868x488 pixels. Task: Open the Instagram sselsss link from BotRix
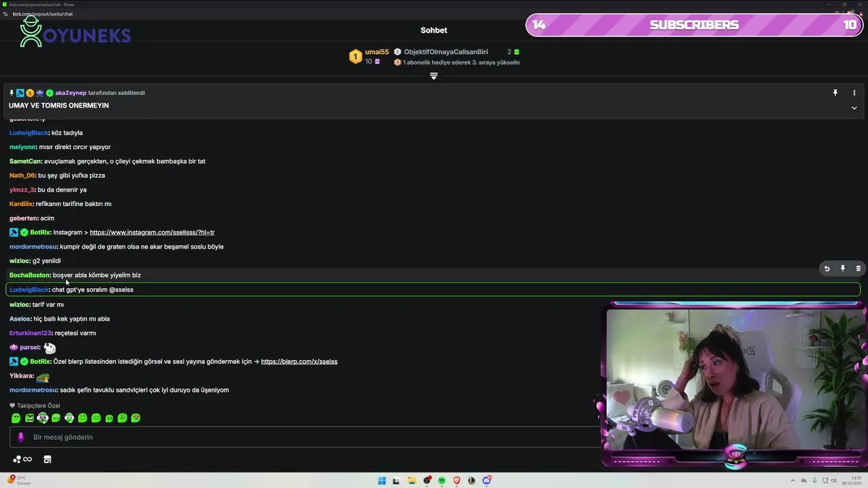coord(152,232)
